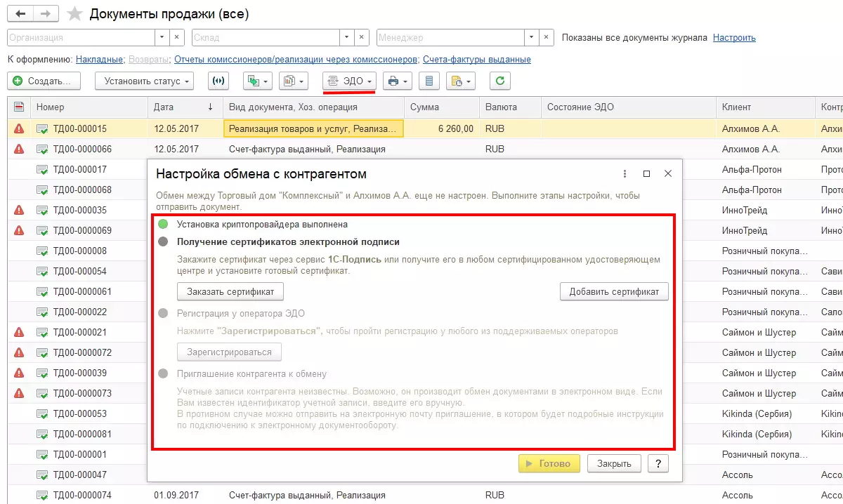Click the document-status icon column header
843x504 pixels.
[x=19, y=107]
